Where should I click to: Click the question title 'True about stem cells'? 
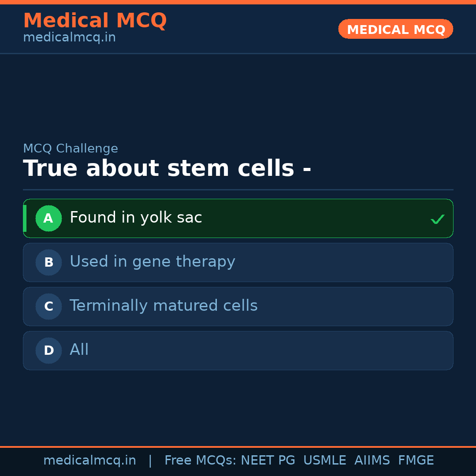click(x=167, y=168)
